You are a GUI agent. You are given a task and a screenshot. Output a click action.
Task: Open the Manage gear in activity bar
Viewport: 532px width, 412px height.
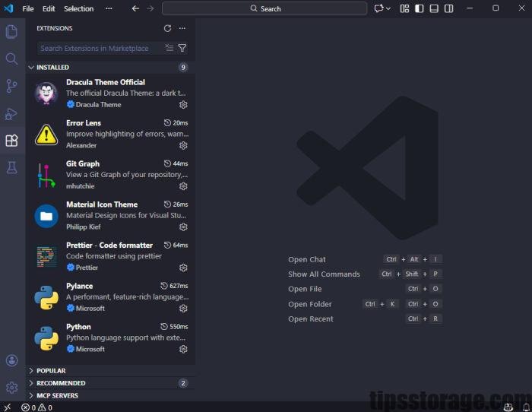tap(12, 387)
